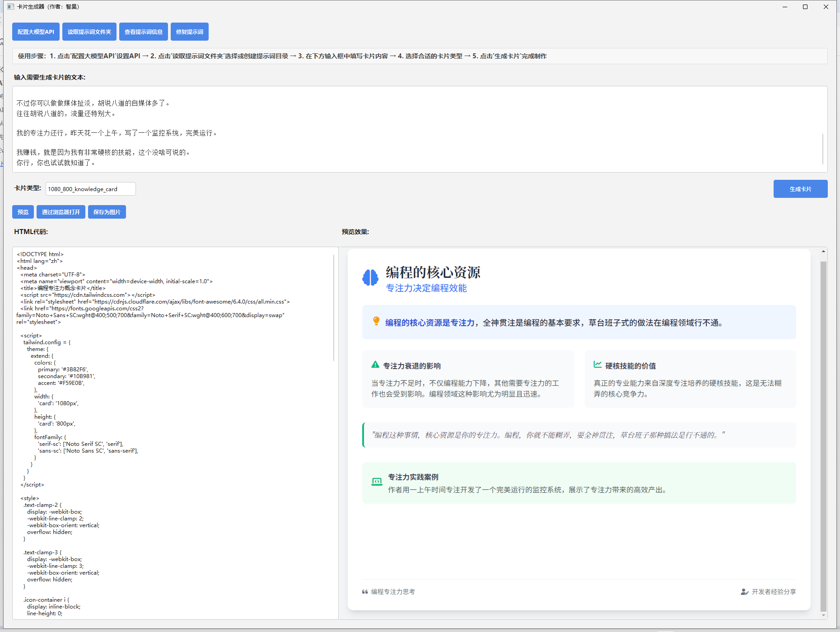Click the 使用步骤 instruction bar
The width and height of the screenshot is (840, 632).
pos(420,56)
